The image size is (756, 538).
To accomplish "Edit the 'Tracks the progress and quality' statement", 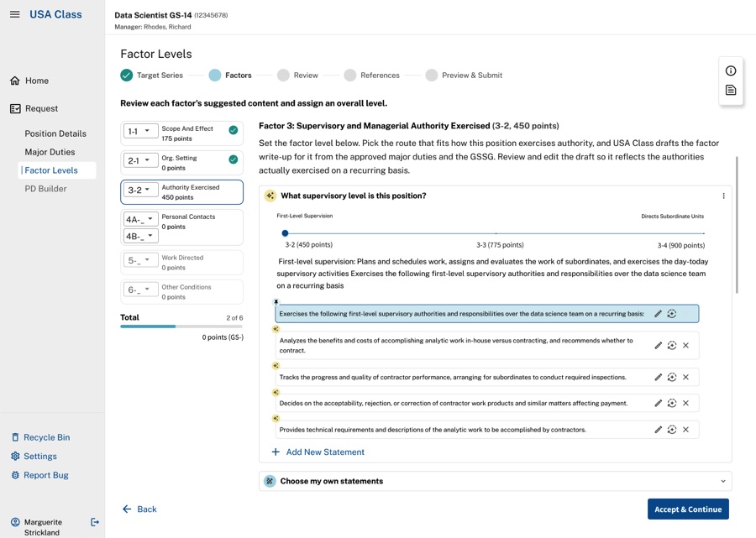I will pyautogui.click(x=658, y=377).
